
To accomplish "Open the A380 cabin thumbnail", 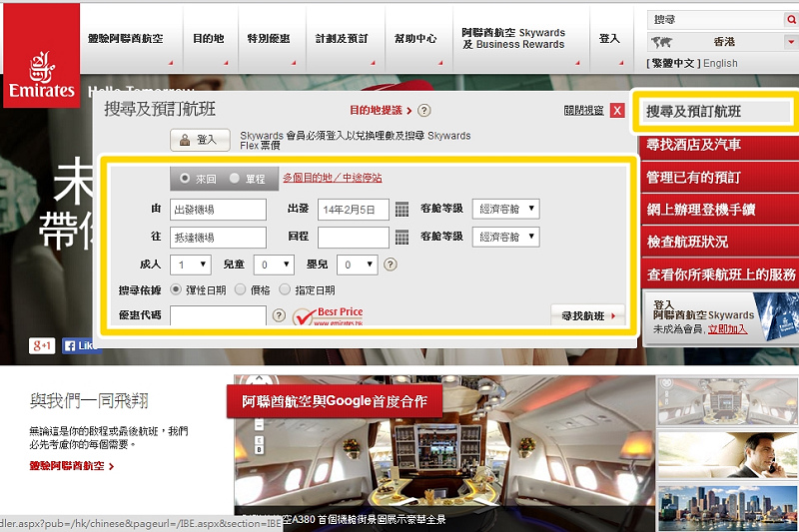I will tap(728, 401).
